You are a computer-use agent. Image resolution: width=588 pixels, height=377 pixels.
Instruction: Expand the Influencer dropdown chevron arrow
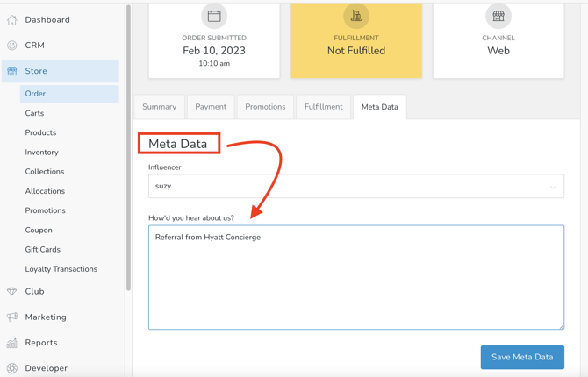coord(553,187)
